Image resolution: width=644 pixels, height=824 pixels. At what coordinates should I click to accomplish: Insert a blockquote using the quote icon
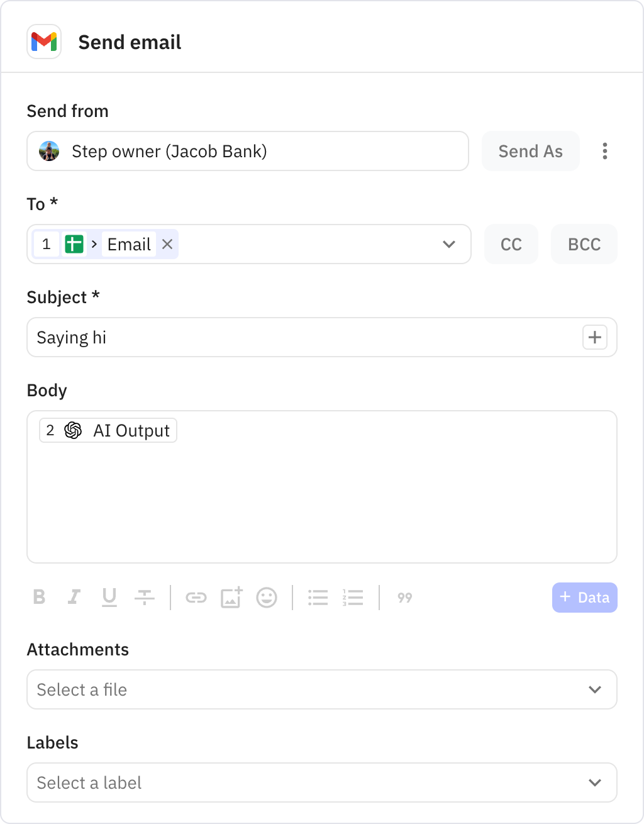point(404,598)
